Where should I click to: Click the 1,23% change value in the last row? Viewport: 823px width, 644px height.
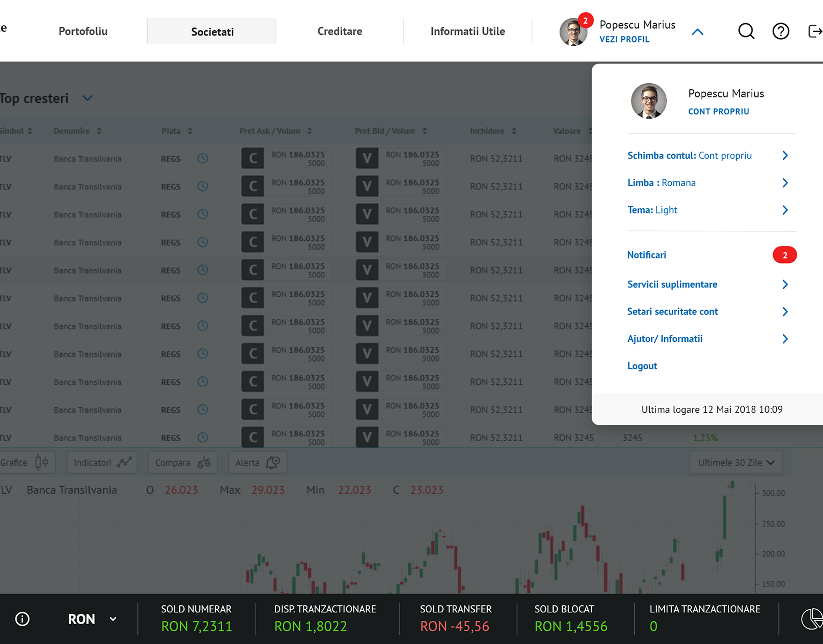pyautogui.click(x=705, y=437)
